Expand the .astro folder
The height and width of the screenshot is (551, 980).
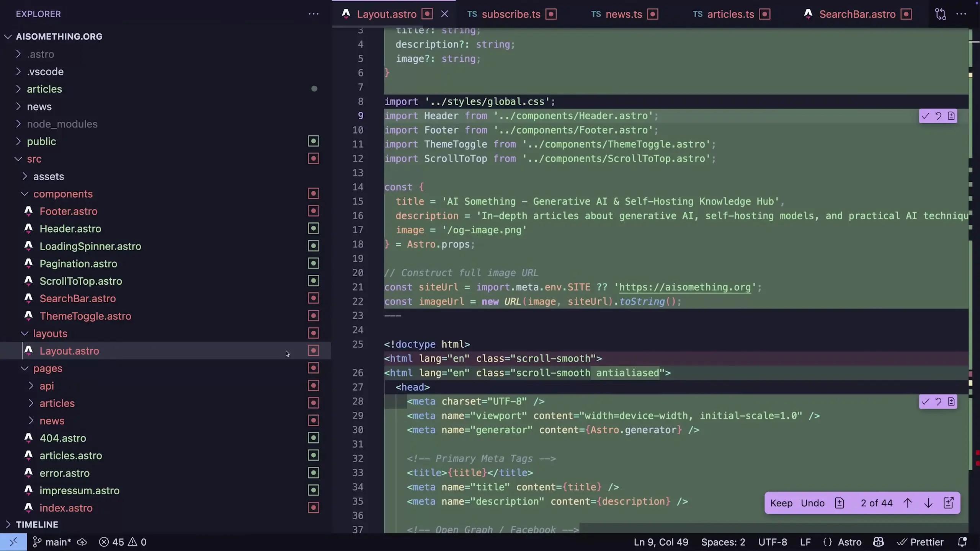tap(165, 54)
